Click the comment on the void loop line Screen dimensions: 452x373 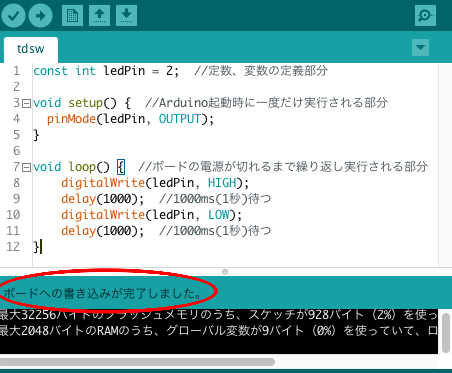point(283,167)
